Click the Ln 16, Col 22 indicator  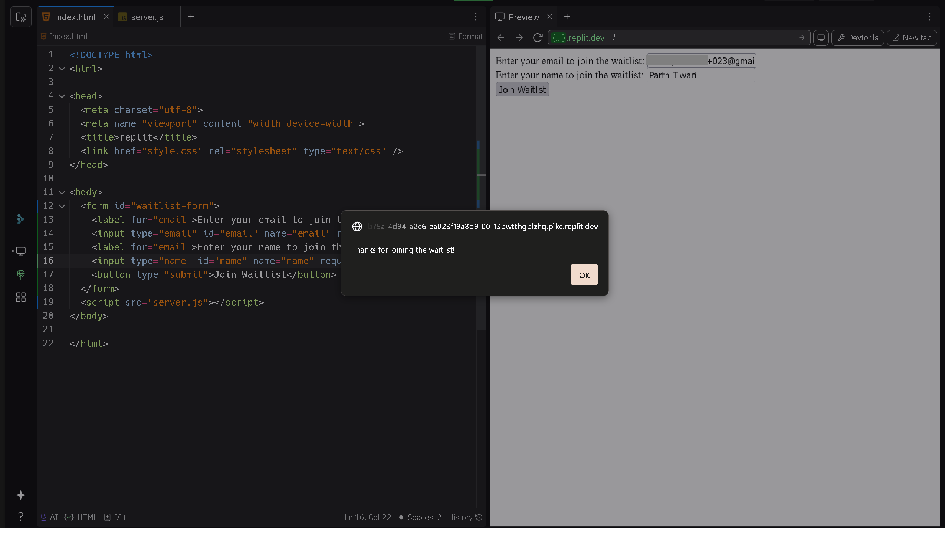(x=367, y=517)
